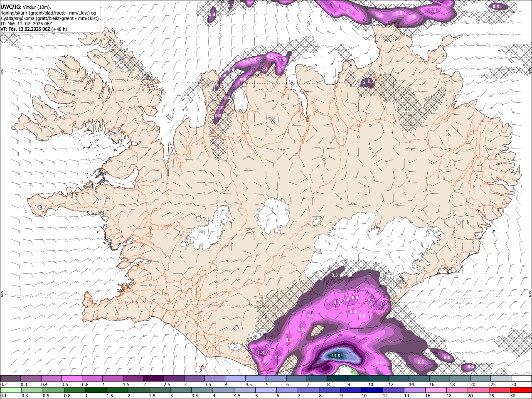Screen dimensions: 532x399
Task: Click the UWC/IG title text
Action: point(10,7)
